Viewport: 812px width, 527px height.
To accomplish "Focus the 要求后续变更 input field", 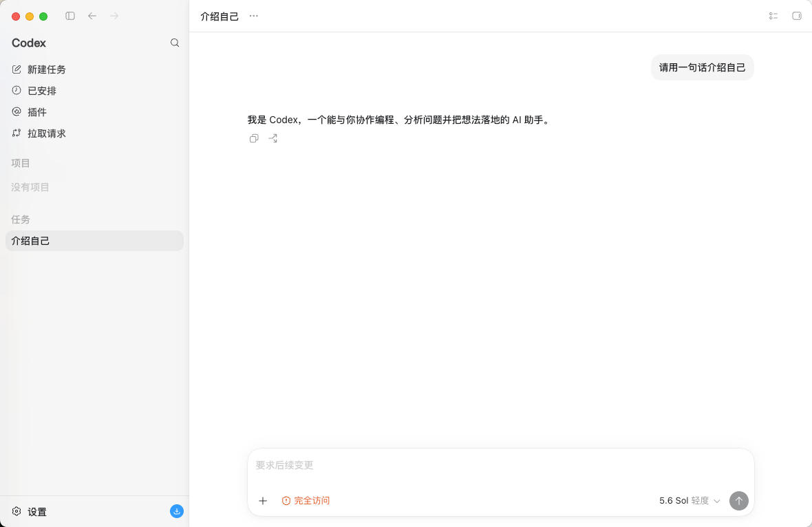I will click(x=500, y=465).
